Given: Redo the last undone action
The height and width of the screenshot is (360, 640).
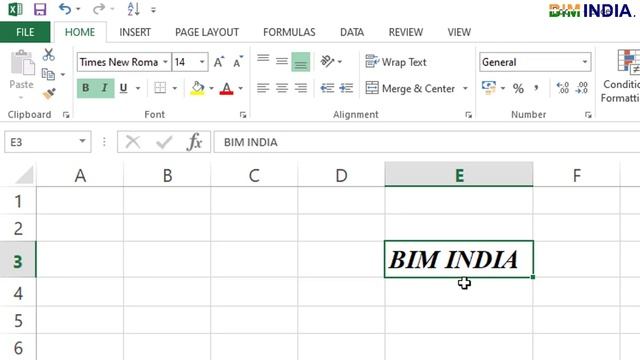Looking at the screenshot, I should (99, 9).
